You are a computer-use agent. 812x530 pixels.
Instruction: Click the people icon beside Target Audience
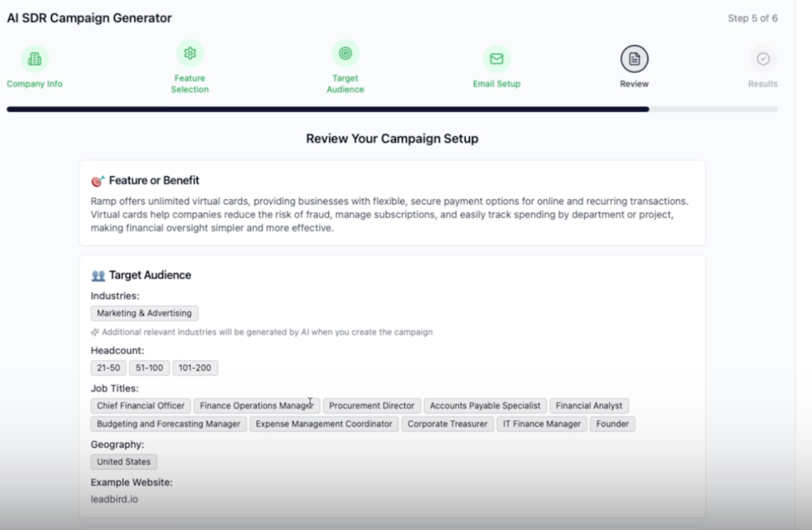pyautogui.click(x=98, y=275)
